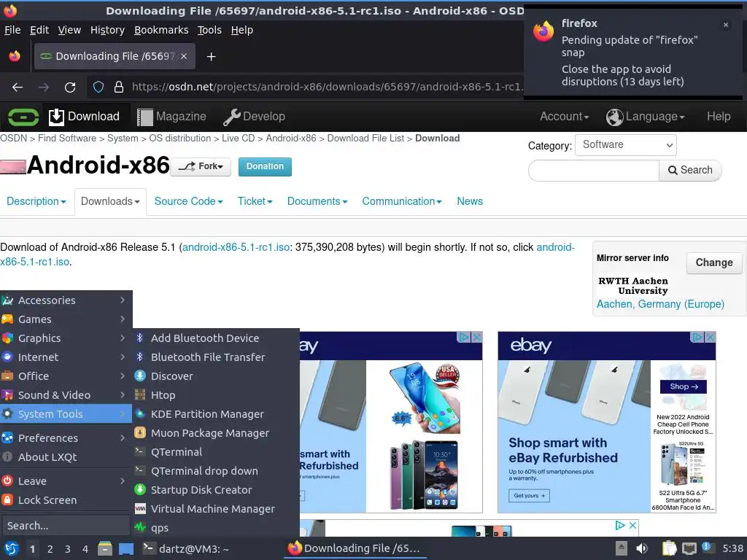
Task: Launch KDE Partition Manager
Action: 216,414
